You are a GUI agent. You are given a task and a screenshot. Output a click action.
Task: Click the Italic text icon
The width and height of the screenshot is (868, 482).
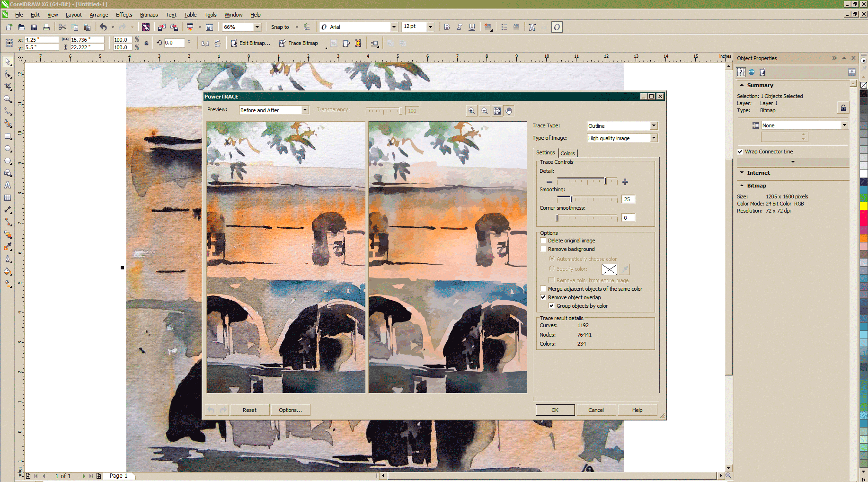[x=459, y=27]
